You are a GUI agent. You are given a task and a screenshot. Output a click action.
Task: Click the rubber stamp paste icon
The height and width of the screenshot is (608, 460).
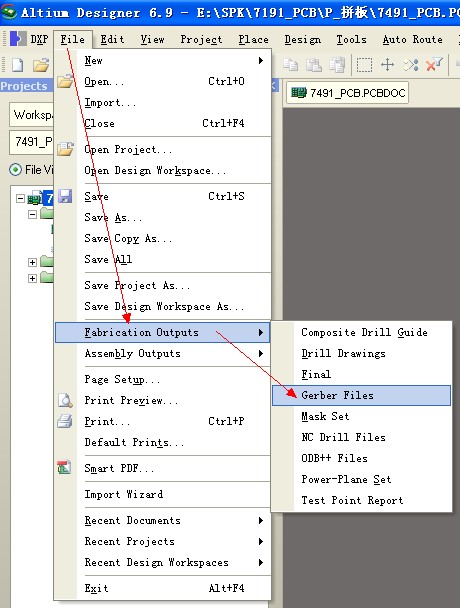click(337, 65)
